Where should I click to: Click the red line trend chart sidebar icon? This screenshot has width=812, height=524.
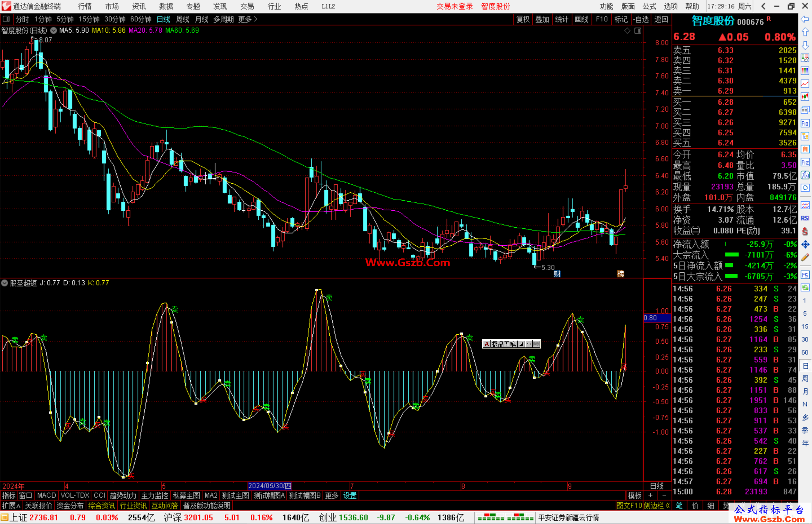click(x=805, y=84)
